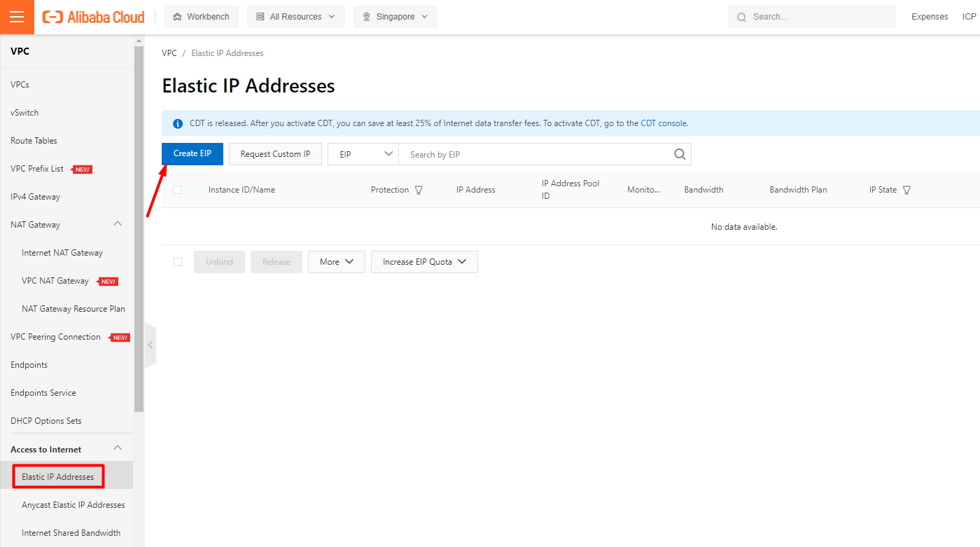980x547 pixels.
Task: Open Workbench from the top bar
Action: (x=201, y=17)
